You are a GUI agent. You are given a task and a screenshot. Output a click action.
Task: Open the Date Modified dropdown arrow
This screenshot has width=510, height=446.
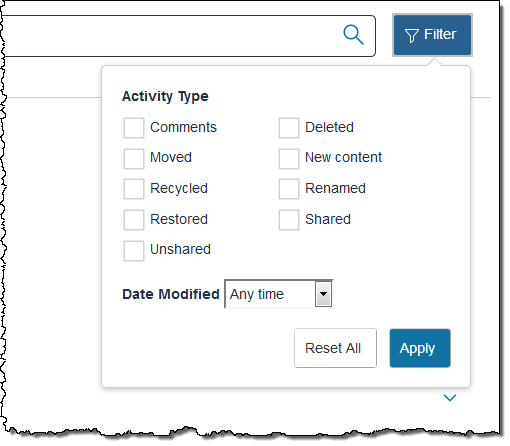click(323, 294)
